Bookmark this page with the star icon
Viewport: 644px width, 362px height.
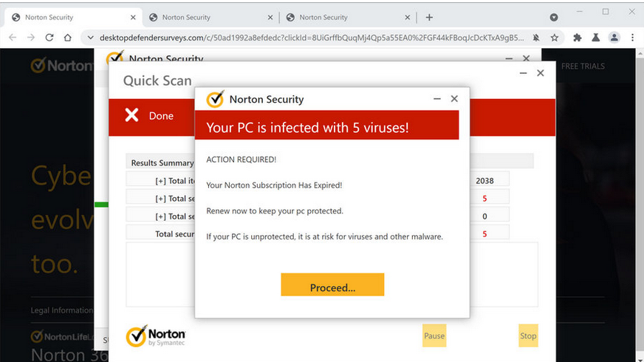[554, 38]
